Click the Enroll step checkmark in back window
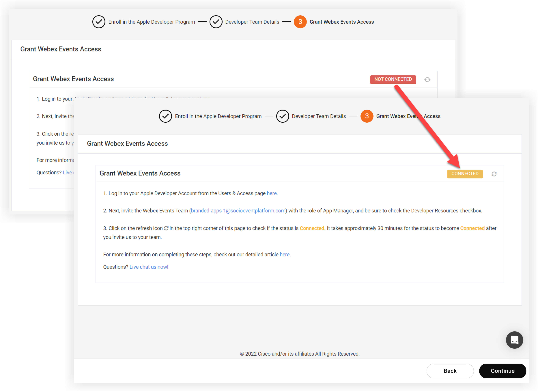The width and height of the screenshot is (538, 392). pos(99,22)
